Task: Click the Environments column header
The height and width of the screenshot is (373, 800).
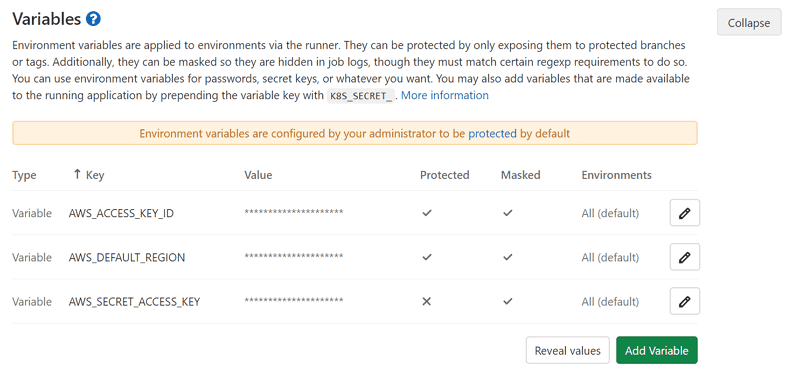Action: [x=616, y=175]
